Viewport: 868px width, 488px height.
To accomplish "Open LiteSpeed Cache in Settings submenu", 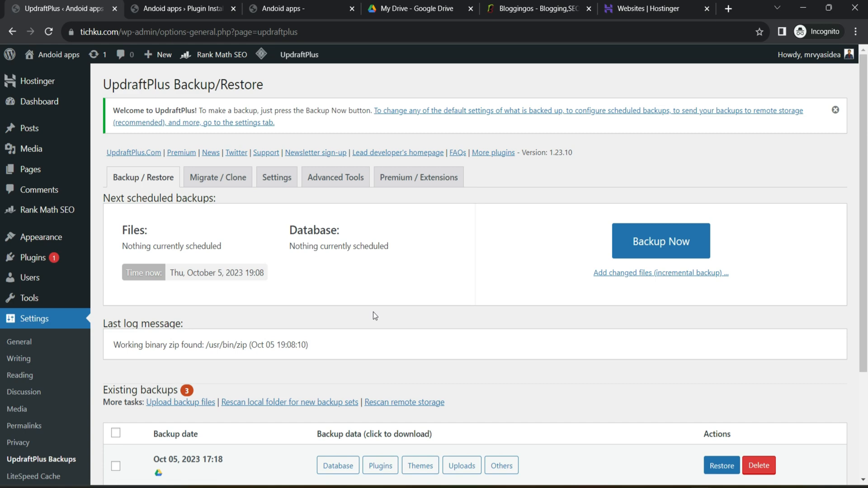I will 33,476.
